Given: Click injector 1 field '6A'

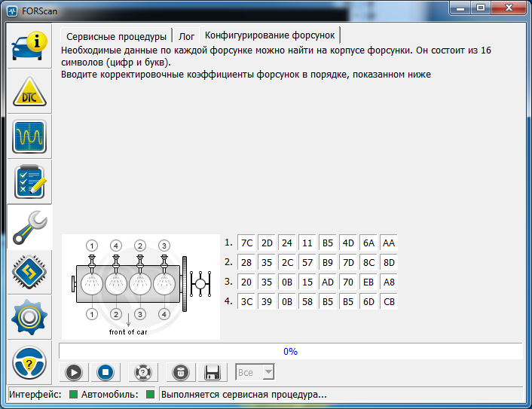Looking at the screenshot, I should click(x=368, y=243).
